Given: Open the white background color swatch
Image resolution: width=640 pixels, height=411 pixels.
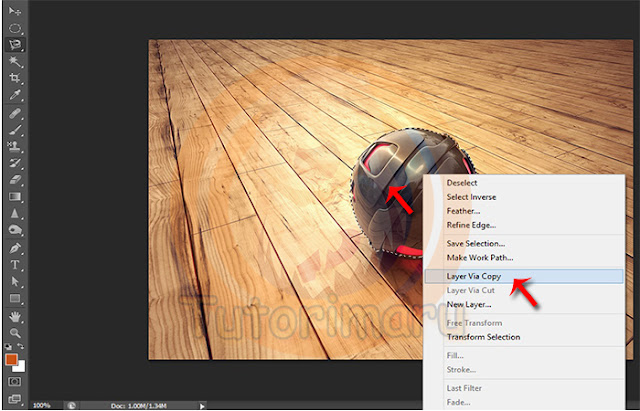Looking at the screenshot, I should [x=20, y=367].
